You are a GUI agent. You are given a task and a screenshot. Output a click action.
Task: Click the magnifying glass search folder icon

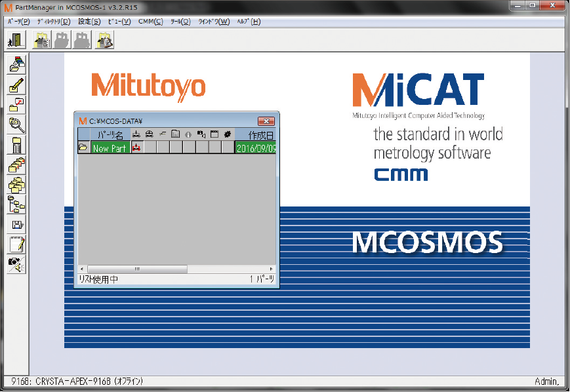16,125
